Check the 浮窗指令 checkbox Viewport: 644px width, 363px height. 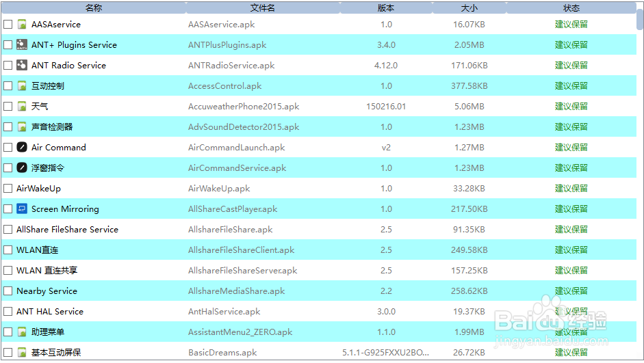[x=8, y=167]
